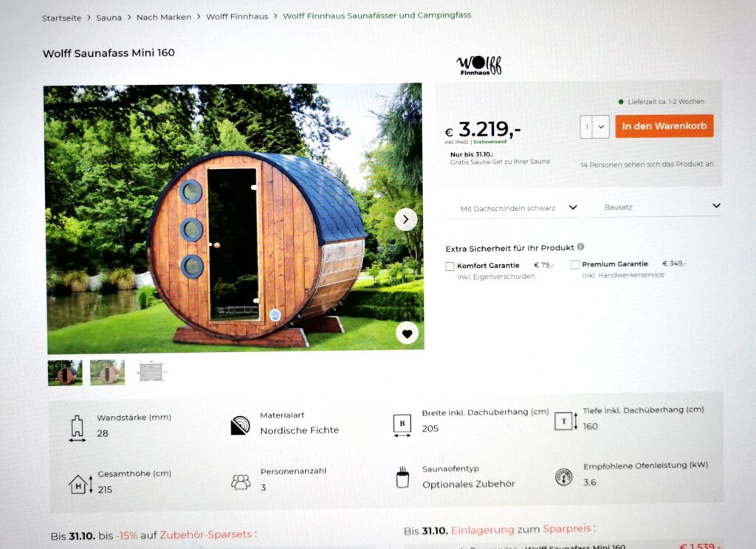Open the quantity dropdown selector
756x549 pixels.
(x=594, y=127)
